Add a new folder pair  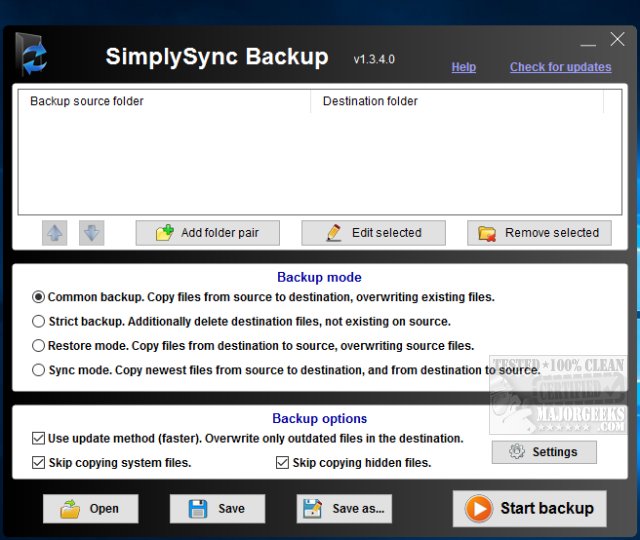coord(207,233)
